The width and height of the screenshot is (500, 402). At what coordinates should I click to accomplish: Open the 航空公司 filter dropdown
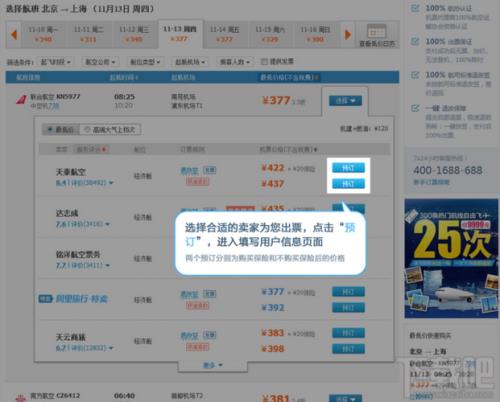coord(100,62)
